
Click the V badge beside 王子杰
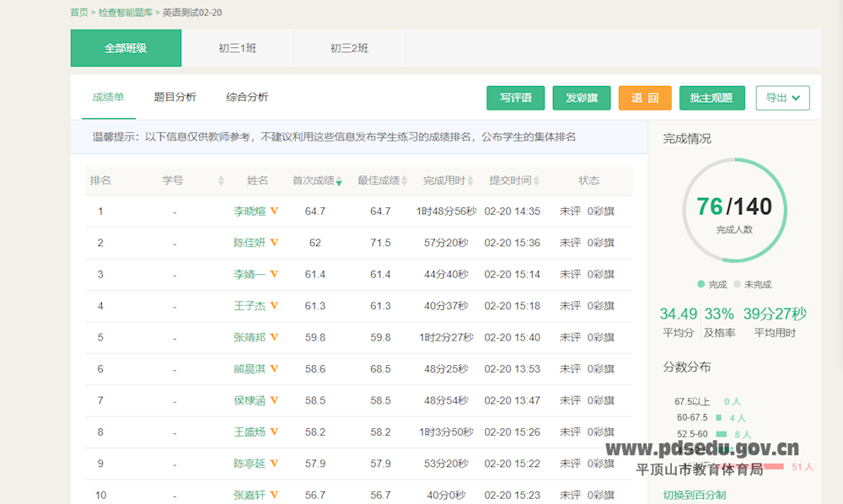[x=274, y=306]
